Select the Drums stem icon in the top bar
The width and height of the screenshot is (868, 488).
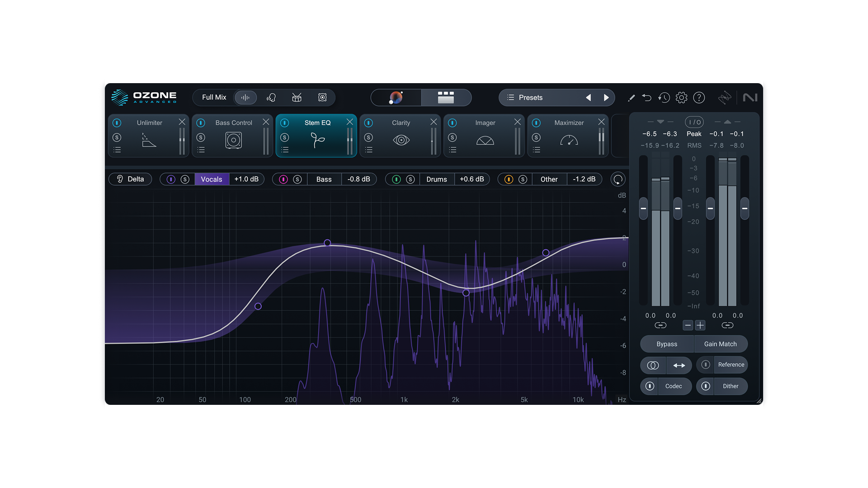click(x=297, y=98)
